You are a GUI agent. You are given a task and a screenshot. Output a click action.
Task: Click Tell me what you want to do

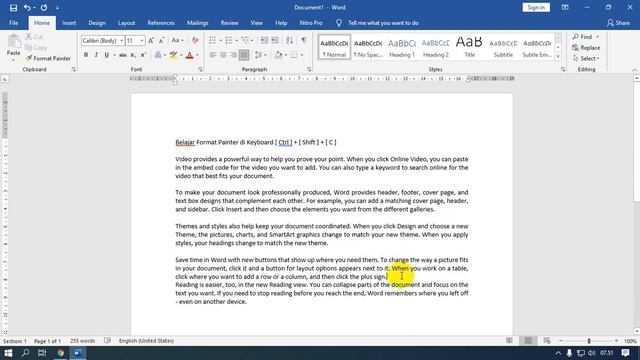click(x=383, y=23)
